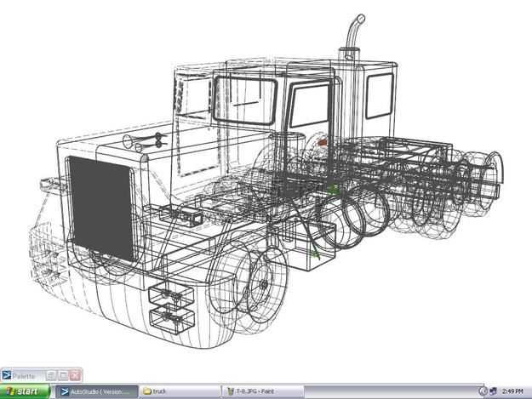Close the Palette window
The image size is (532, 399).
(x=75, y=376)
